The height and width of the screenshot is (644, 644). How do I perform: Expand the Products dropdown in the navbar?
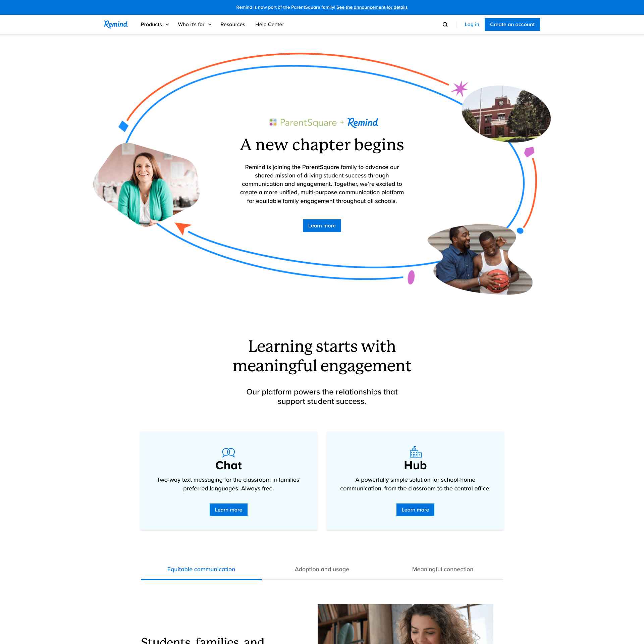click(155, 24)
